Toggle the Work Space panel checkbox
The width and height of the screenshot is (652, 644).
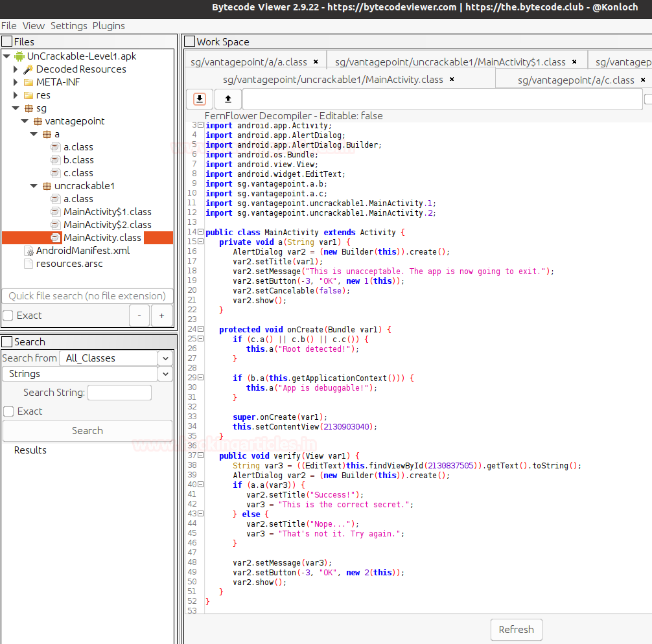[189, 41]
